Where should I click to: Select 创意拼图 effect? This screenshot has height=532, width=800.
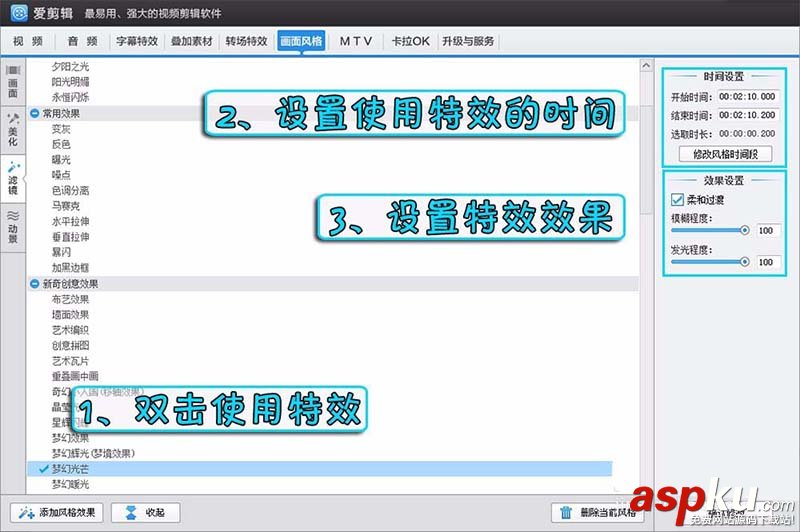tap(70, 345)
